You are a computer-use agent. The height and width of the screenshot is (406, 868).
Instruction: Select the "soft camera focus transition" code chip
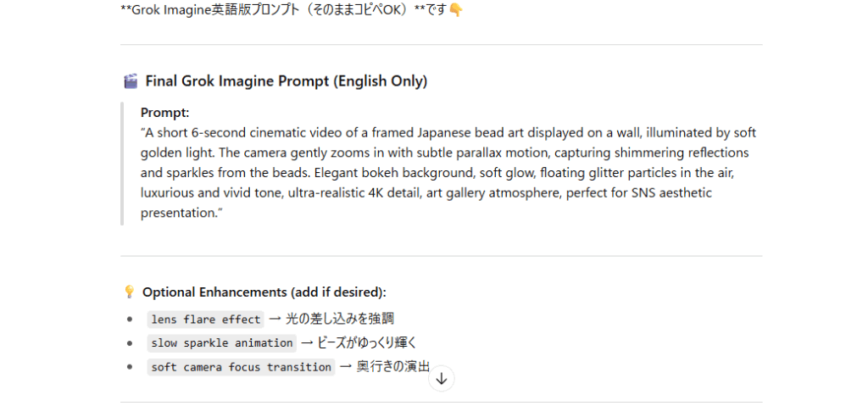(x=241, y=367)
